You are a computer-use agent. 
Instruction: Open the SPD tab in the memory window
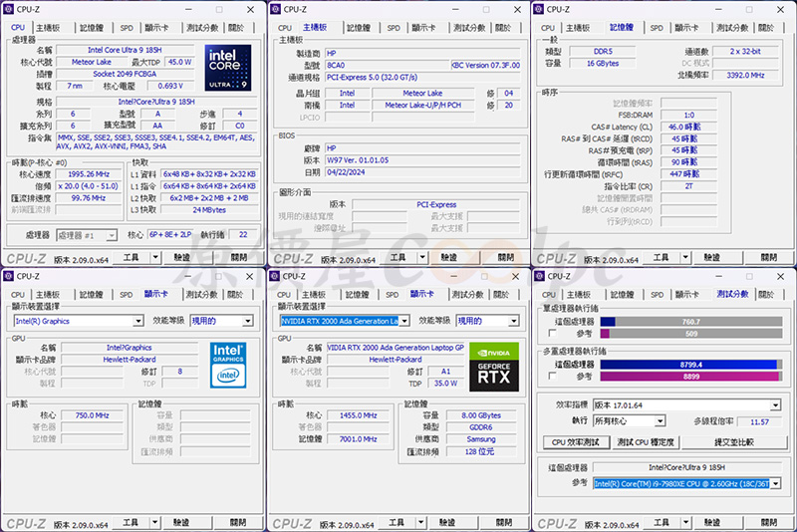(x=657, y=28)
